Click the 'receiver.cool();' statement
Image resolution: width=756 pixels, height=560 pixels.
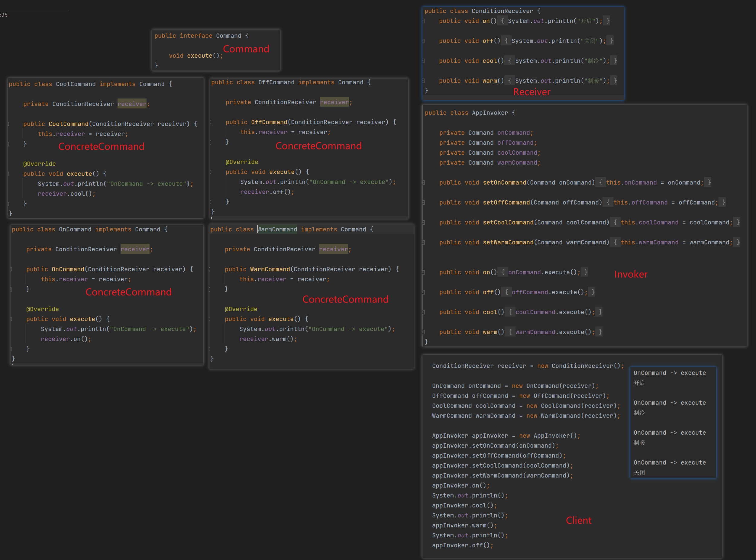click(67, 194)
